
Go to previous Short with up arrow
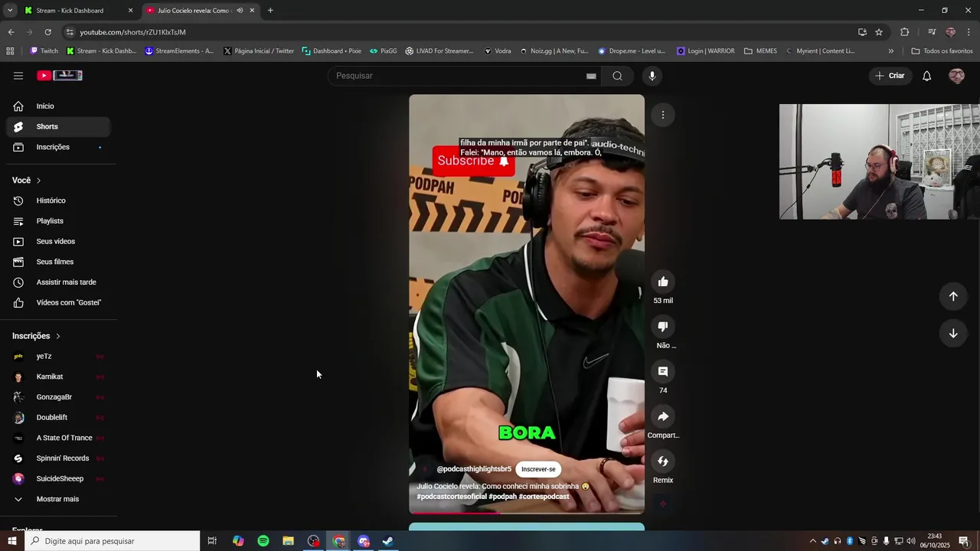953,296
